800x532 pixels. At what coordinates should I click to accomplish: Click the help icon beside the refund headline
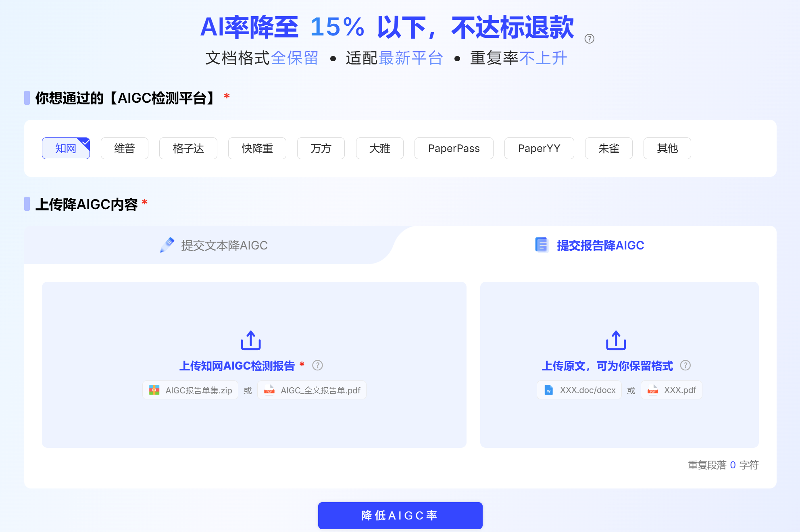(x=589, y=39)
